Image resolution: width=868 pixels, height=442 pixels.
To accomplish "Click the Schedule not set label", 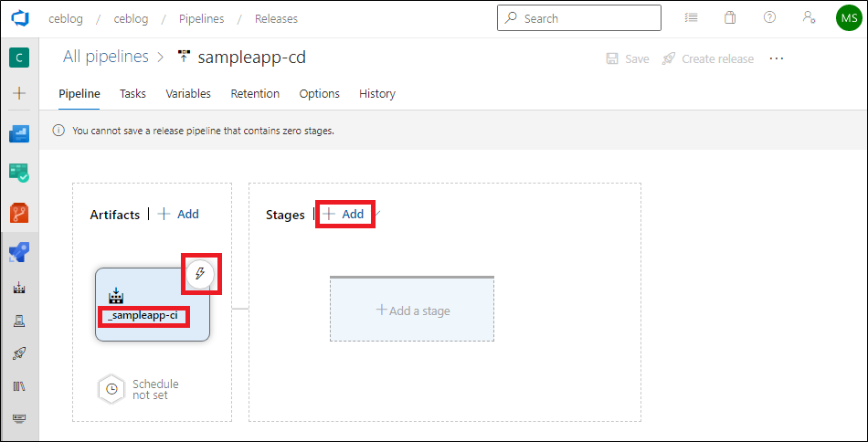I will pyautogui.click(x=155, y=389).
